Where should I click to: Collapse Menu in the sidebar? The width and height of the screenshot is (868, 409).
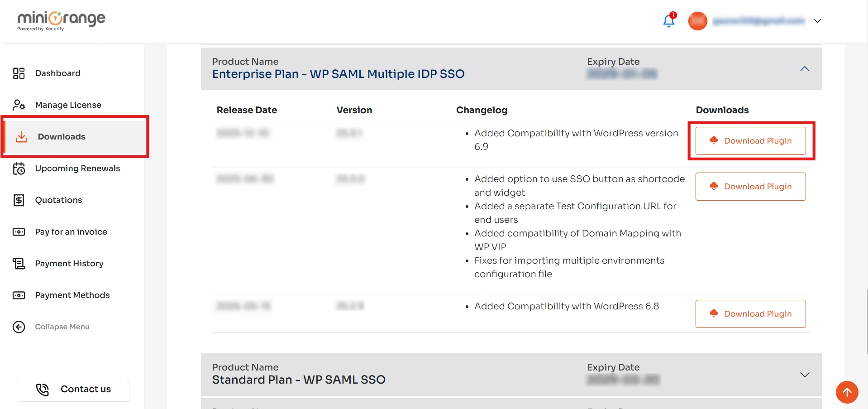coord(19,327)
